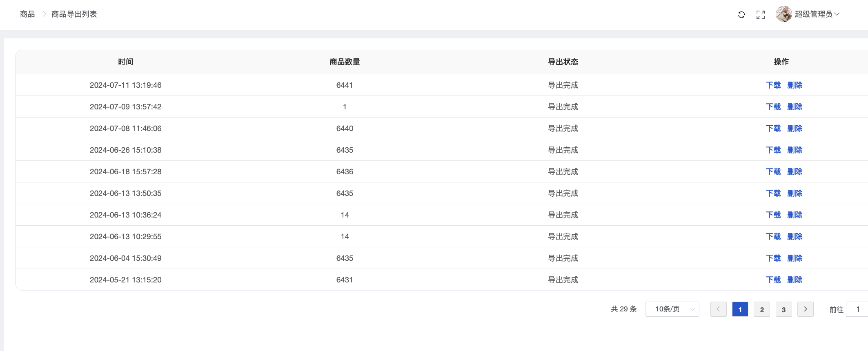Click the previous page arrow
The width and height of the screenshot is (868, 351).
coord(718,309)
